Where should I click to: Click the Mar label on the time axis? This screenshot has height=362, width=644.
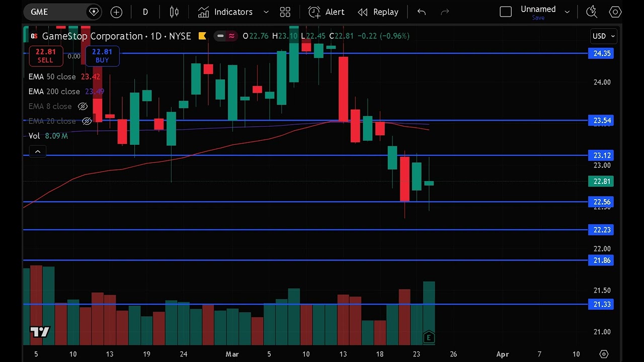click(232, 354)
